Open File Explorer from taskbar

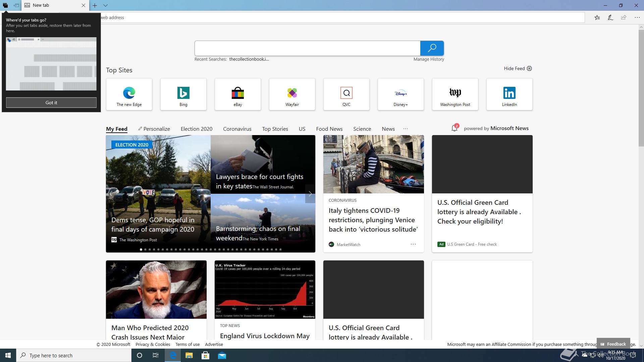pyautogui.click(x=189, y=355)
